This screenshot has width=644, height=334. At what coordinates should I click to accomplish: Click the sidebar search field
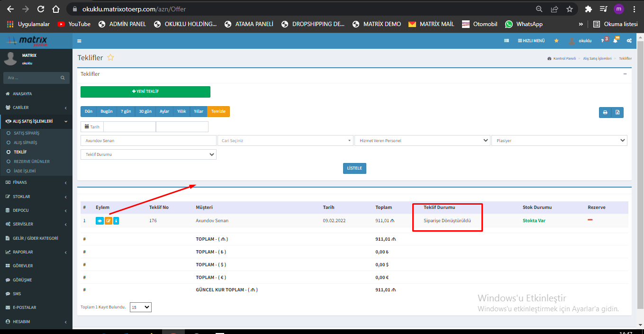(32, 78)
